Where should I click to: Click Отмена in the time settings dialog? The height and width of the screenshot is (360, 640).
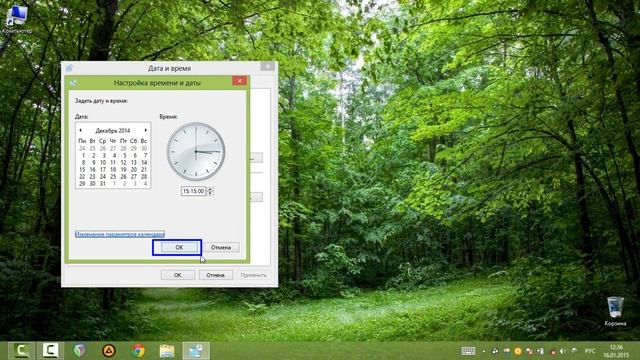click(221, 247)
